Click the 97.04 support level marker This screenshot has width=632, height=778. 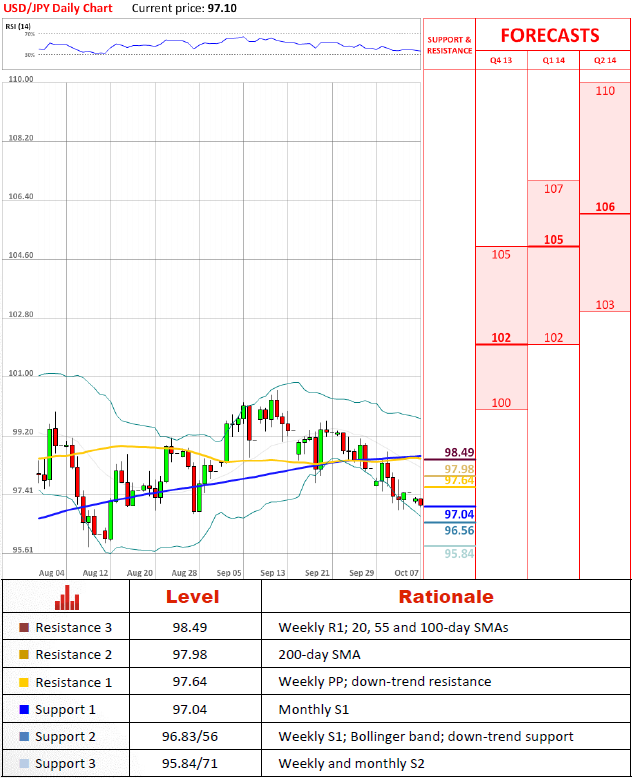459,514
